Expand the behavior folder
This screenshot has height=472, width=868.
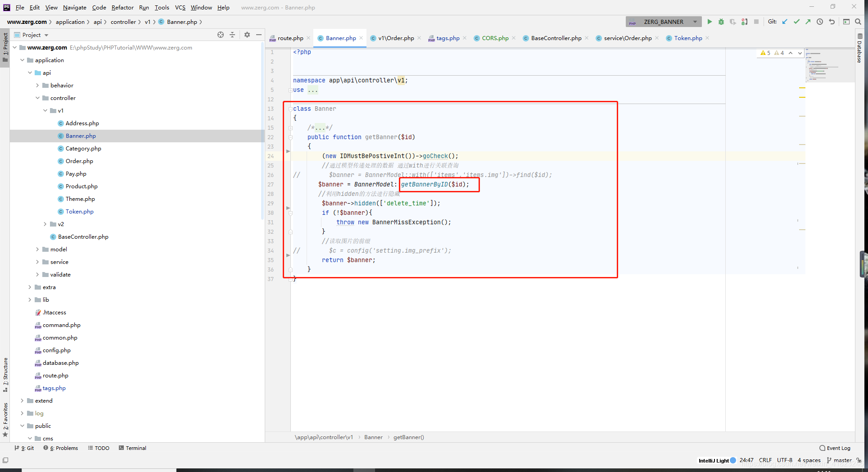[x=37, y=85]
